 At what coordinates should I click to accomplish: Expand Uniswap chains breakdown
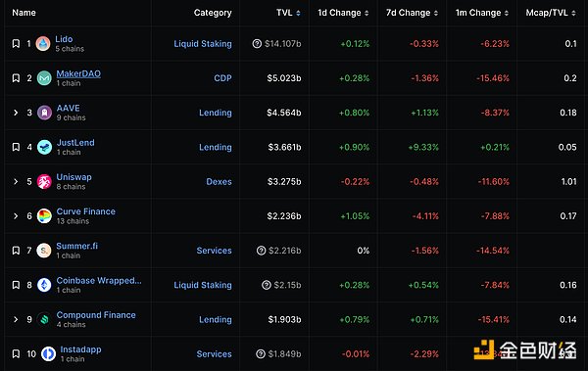[x=16, y=181]
